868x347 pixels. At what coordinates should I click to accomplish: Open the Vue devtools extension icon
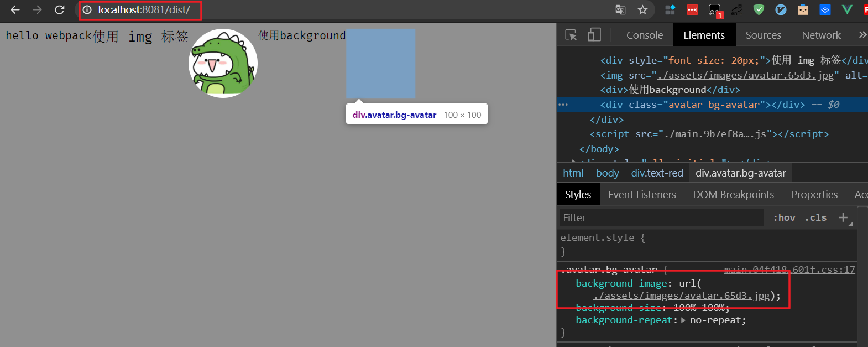847,10
